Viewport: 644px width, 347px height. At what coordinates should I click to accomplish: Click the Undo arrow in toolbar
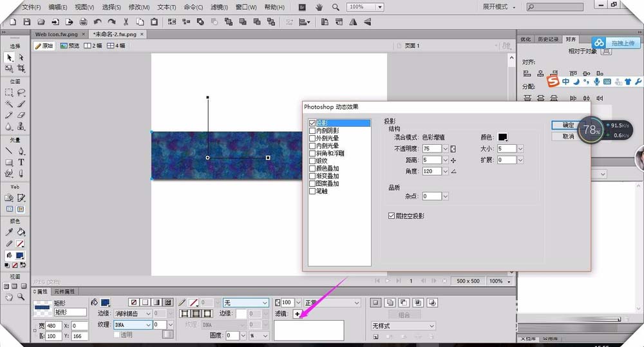pyautogui.click(x=97, y=21)
